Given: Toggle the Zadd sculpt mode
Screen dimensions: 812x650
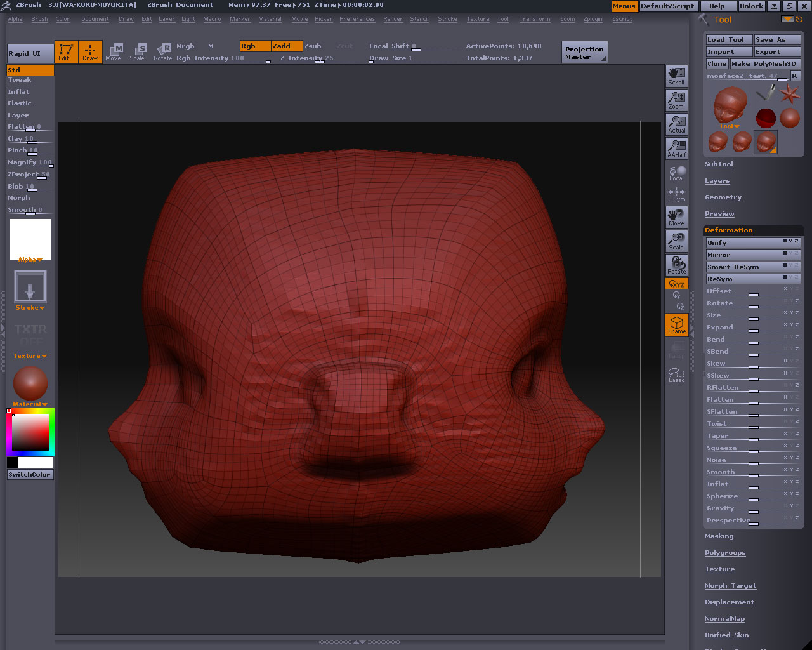Looking at the screenshot, I should 286,46.
